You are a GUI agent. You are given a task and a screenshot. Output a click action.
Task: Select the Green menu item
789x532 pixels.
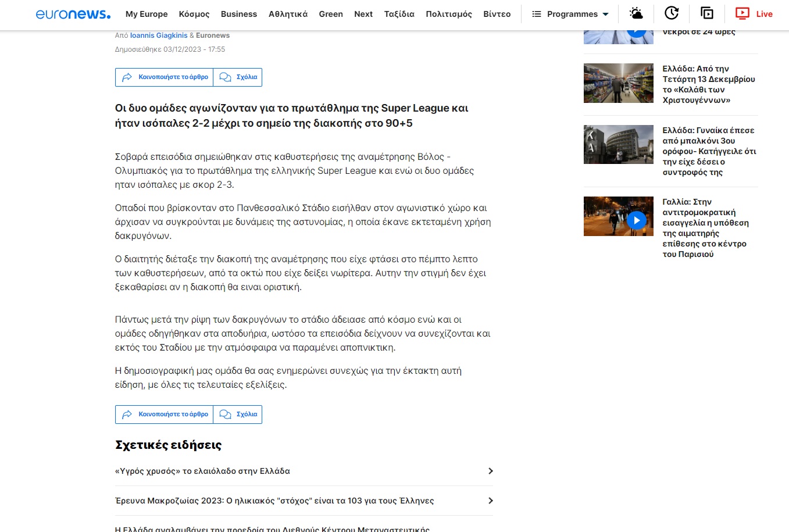(x=331, y=14)
